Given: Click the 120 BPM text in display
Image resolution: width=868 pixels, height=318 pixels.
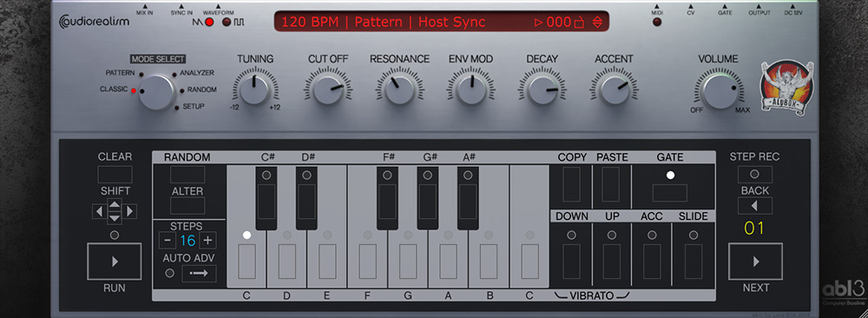Looking at the screenshot, I should 310,23.
